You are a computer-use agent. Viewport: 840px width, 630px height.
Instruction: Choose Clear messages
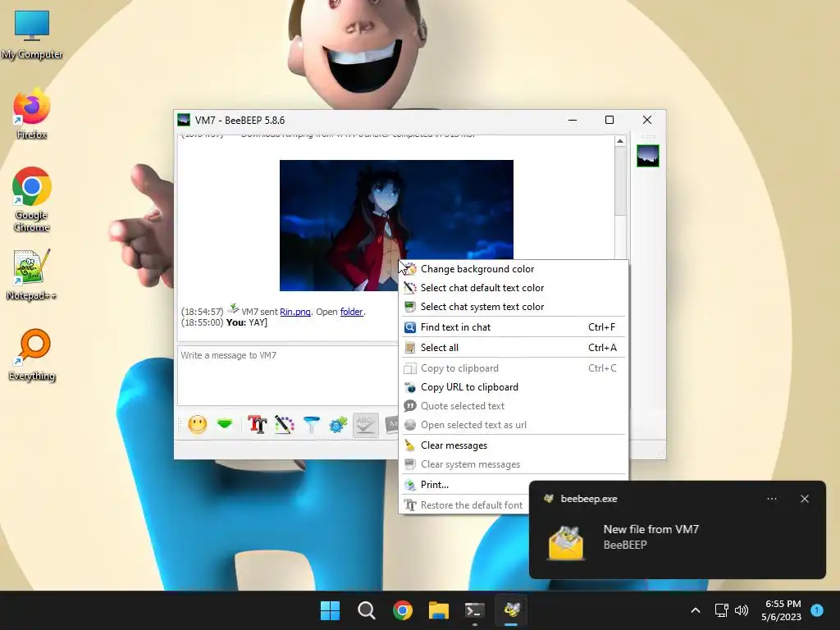[514, 445]
